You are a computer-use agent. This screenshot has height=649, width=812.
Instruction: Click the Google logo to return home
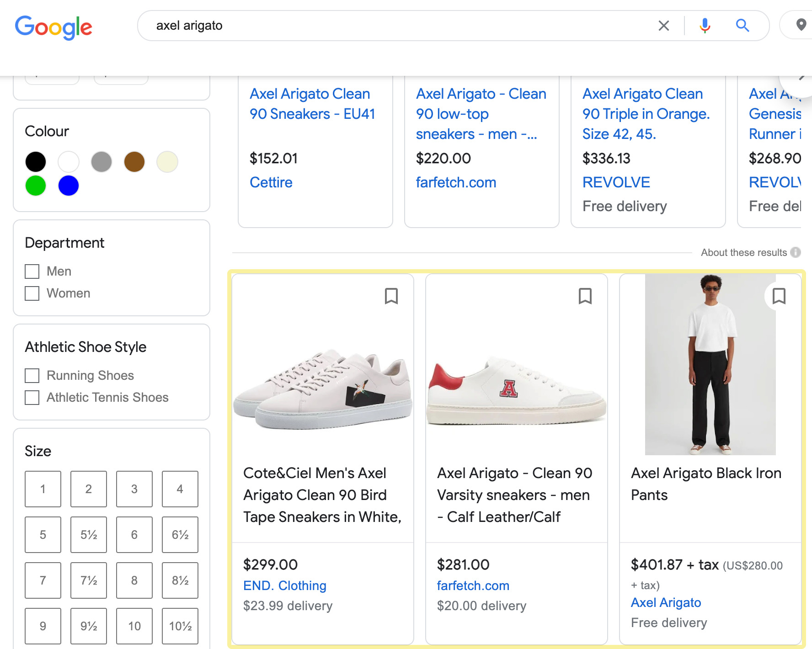point(54,27)
